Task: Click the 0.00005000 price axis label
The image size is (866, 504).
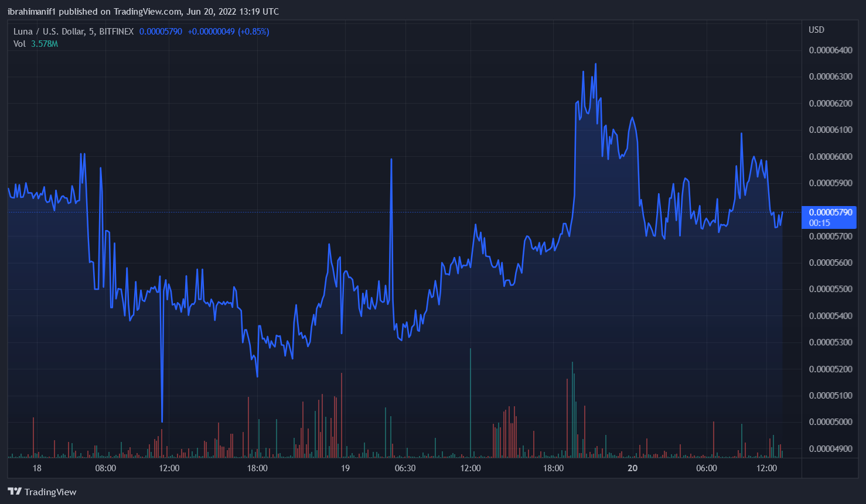Action: point(830,422)
